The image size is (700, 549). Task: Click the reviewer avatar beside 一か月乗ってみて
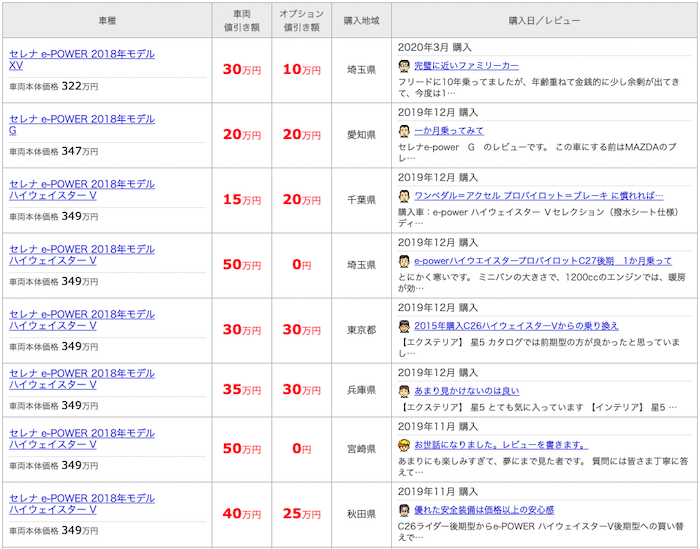(x=404, y=131)
